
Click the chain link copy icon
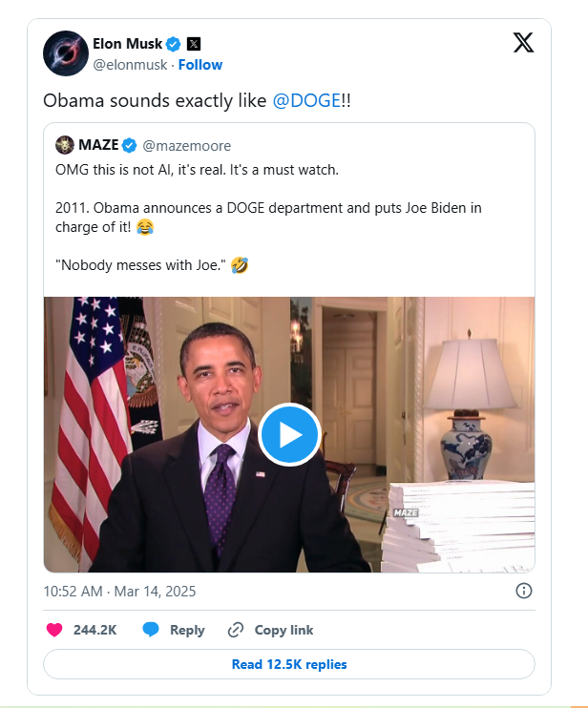pyautogui.click(x=236, y=630)
